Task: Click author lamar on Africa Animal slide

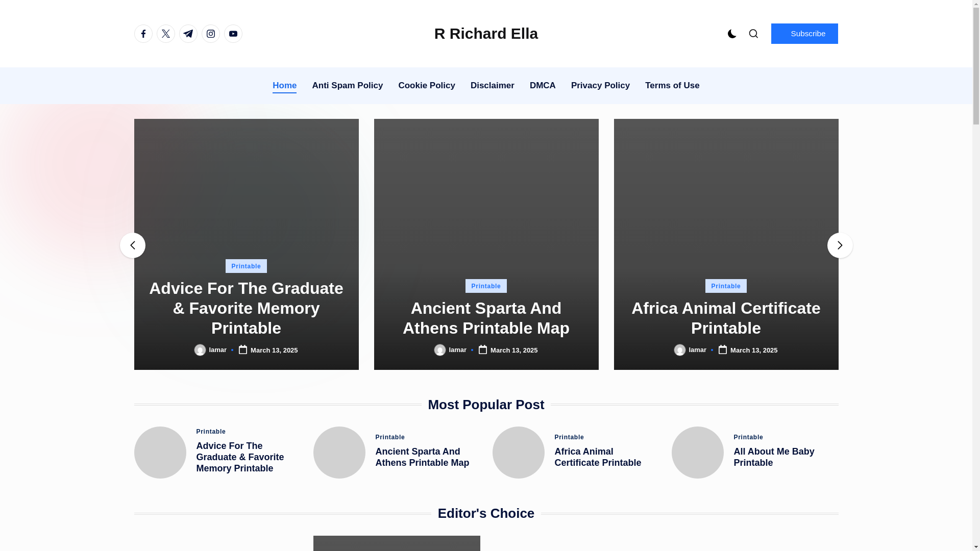Action: coord(698,350)
